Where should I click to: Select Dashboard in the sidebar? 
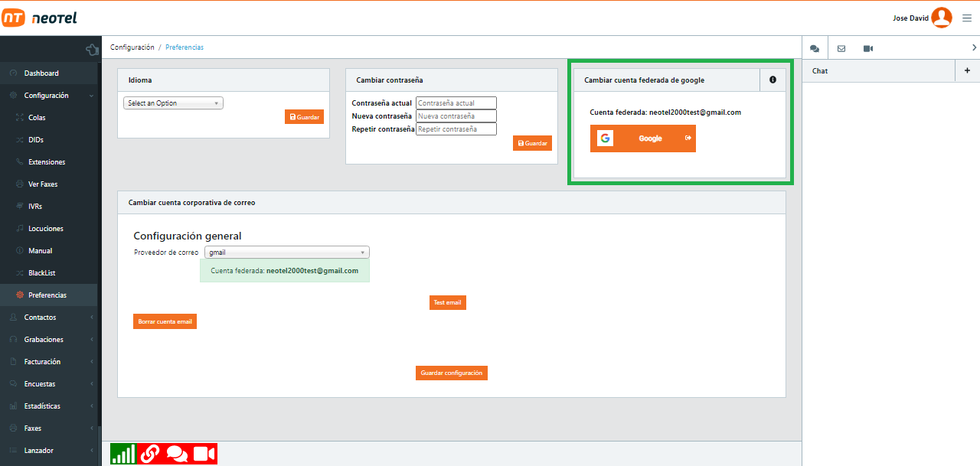coord(41,73)
